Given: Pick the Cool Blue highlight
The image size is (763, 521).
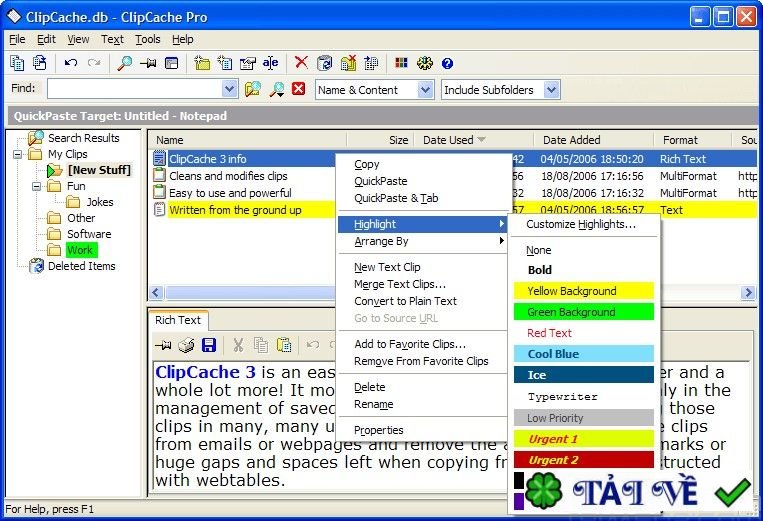Looking at the screenshot, I should click(x=583, y=354).
